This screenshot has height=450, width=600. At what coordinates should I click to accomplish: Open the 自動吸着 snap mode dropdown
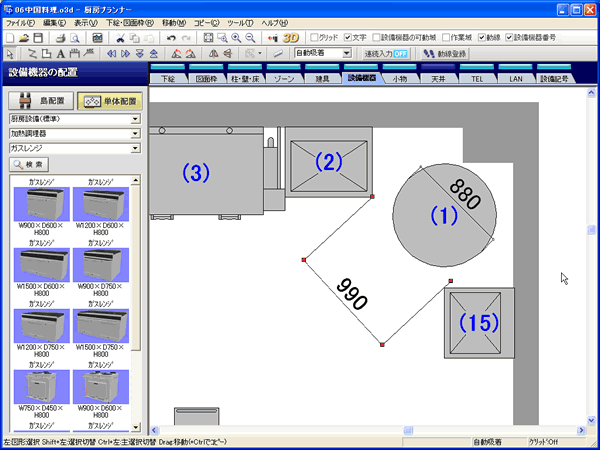coord(317,53)
